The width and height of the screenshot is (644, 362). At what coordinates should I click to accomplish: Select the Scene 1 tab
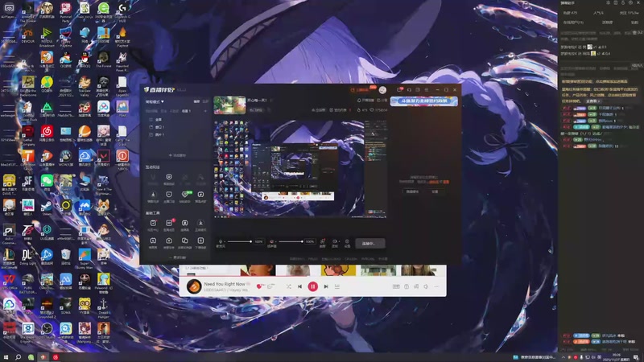click(187, 111)
